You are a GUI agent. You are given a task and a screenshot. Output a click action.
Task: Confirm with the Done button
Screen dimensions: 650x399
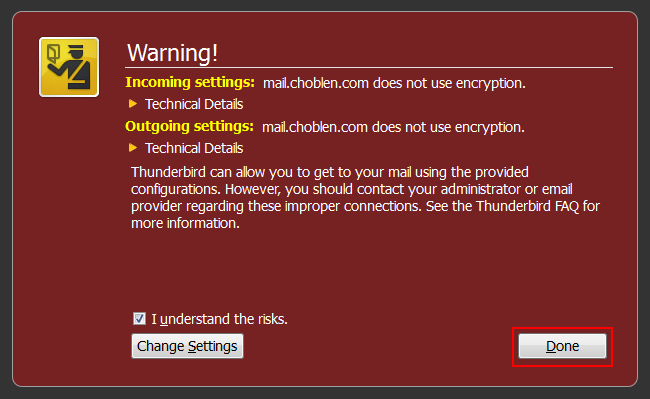pos(563,346)
